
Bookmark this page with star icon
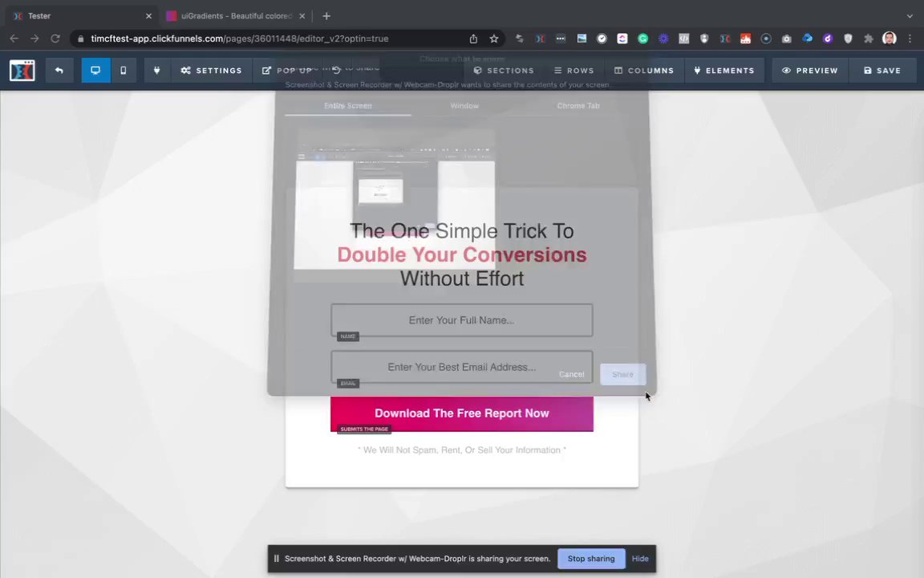pos(494,39)
